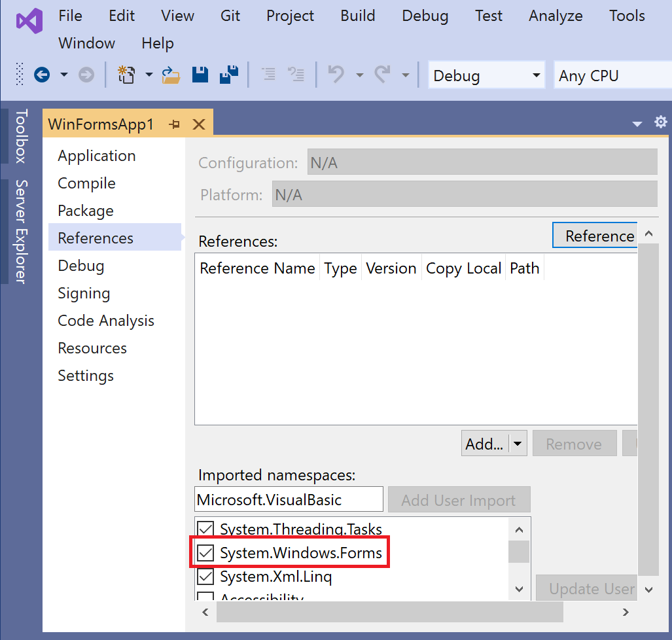Screen dimensions: 672x640
Task: Open the Any CPU platform dropdown
Action: pyautogui.click(x=613, y=75)
